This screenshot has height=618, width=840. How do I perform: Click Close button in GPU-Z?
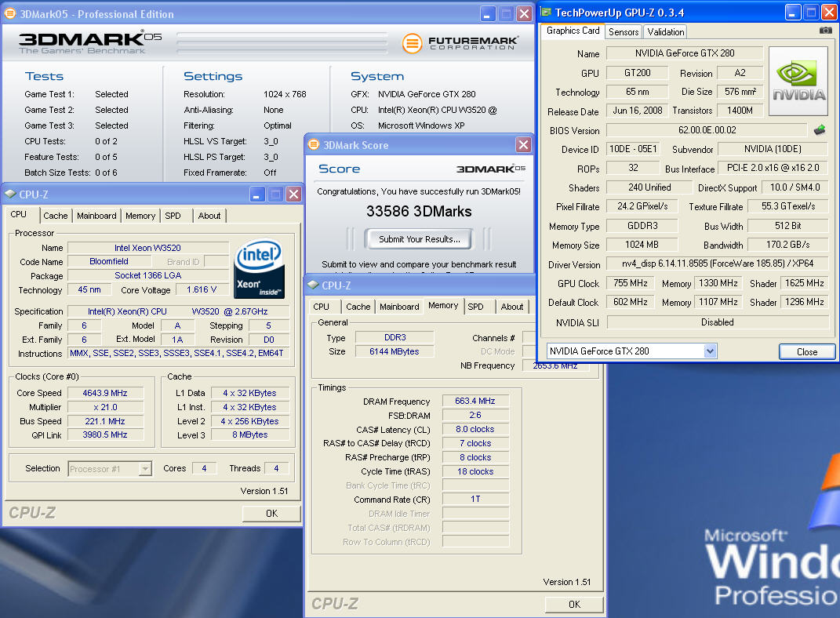point(807,351)
